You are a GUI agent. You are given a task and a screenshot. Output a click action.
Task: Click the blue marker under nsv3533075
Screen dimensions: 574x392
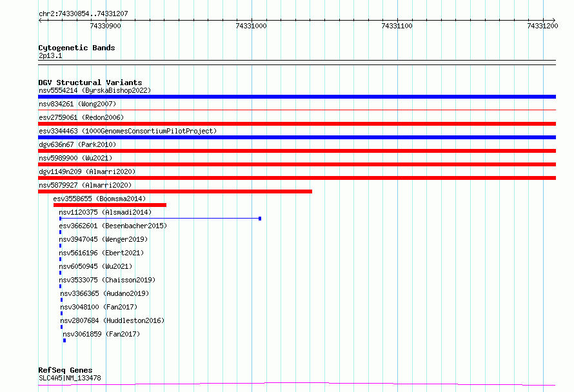point(61,286)
